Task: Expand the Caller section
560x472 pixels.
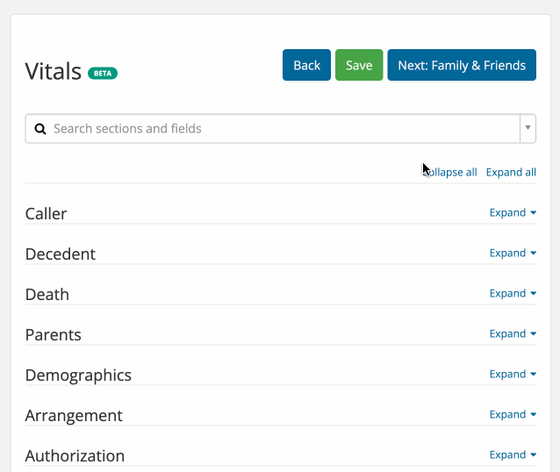Action: [x=512, y=213]
